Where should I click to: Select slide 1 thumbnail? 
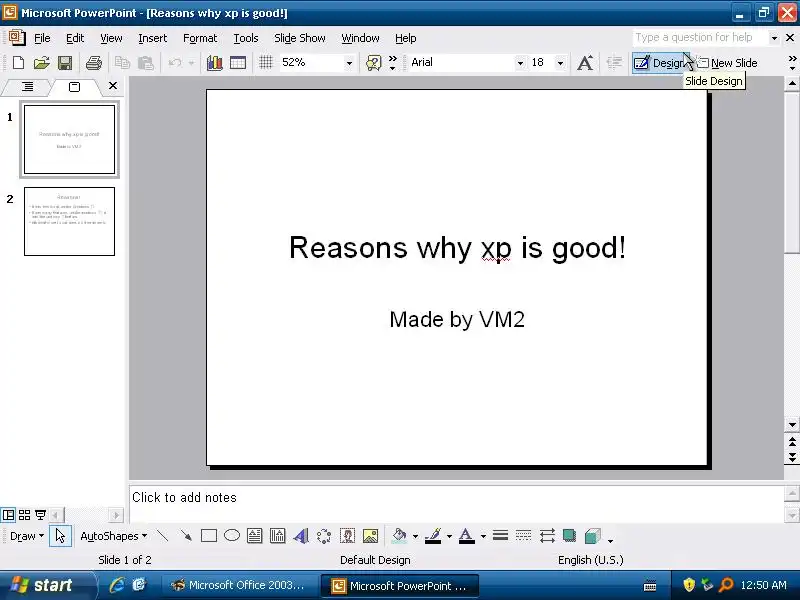coord(69,139)
